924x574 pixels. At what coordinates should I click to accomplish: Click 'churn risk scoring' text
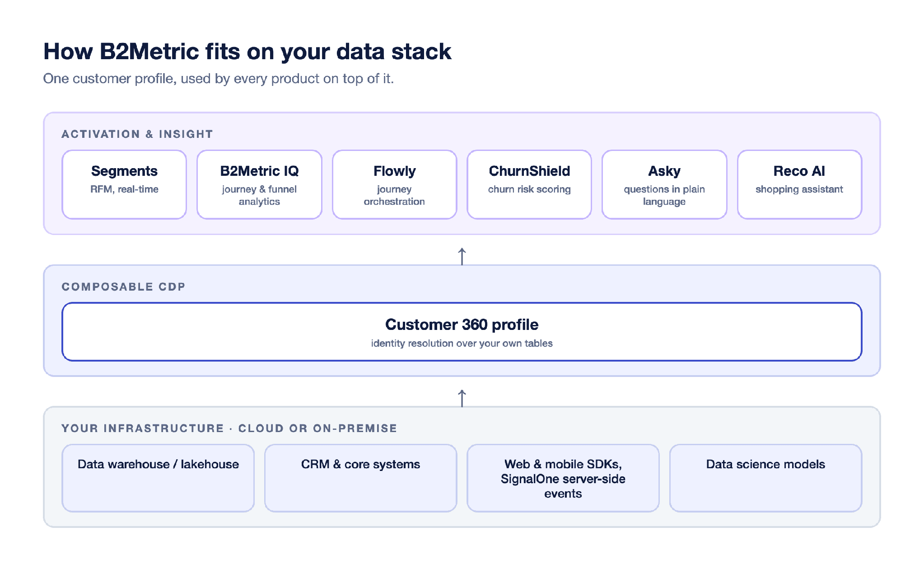tap(529, 189)
